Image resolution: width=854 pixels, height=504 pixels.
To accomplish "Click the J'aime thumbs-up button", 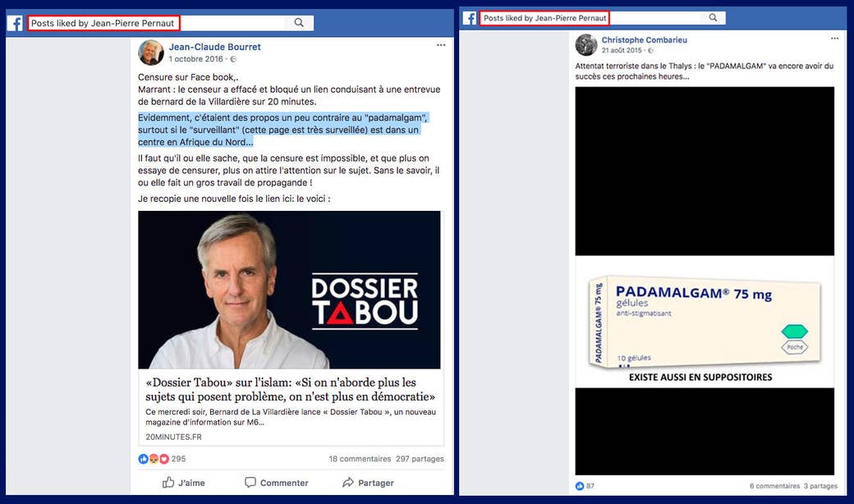I will pos(184,483).
